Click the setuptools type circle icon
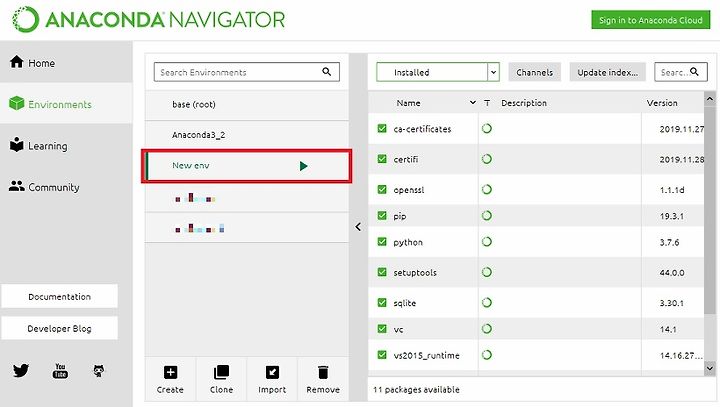720x407 pixels. tap(487, 272)
